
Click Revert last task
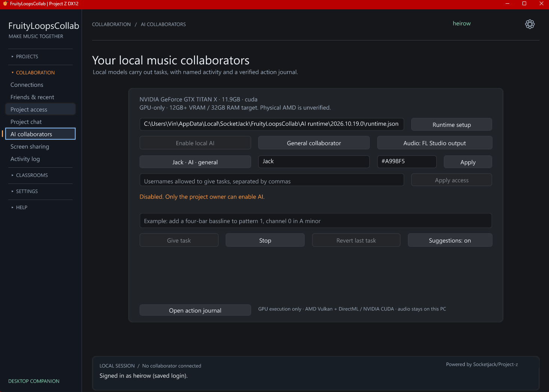(x=356, y=240)
